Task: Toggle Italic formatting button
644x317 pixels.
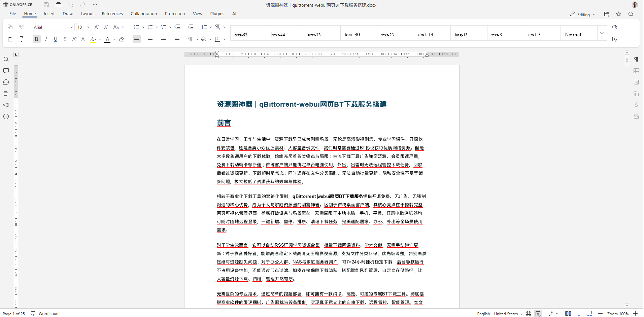Action: point(46,39)
